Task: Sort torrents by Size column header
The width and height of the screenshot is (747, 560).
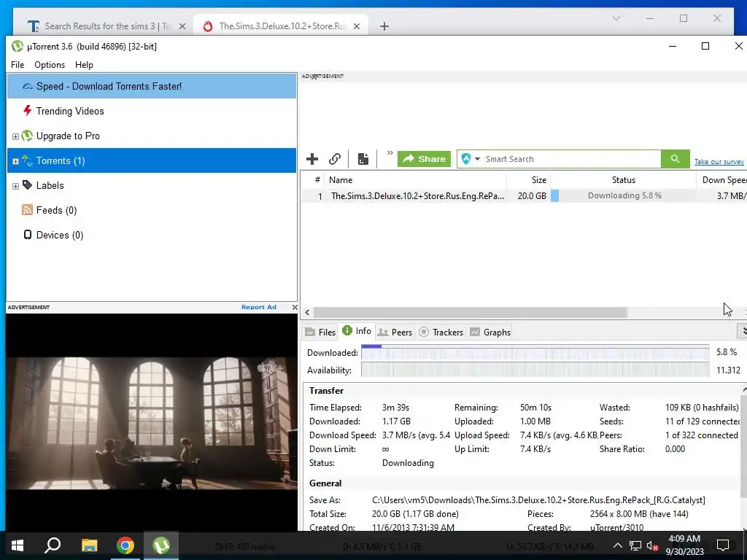Action: pos(528,180)
